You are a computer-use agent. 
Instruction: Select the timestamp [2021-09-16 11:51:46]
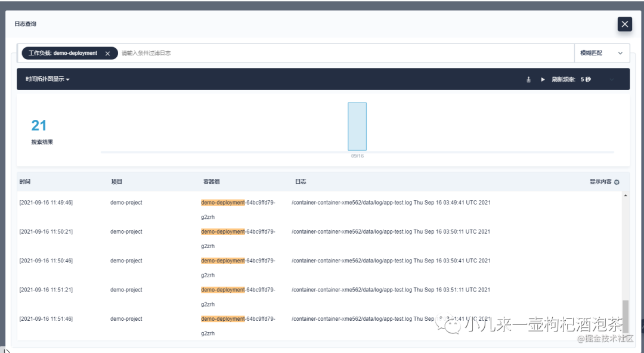click(x=46, y=319)
